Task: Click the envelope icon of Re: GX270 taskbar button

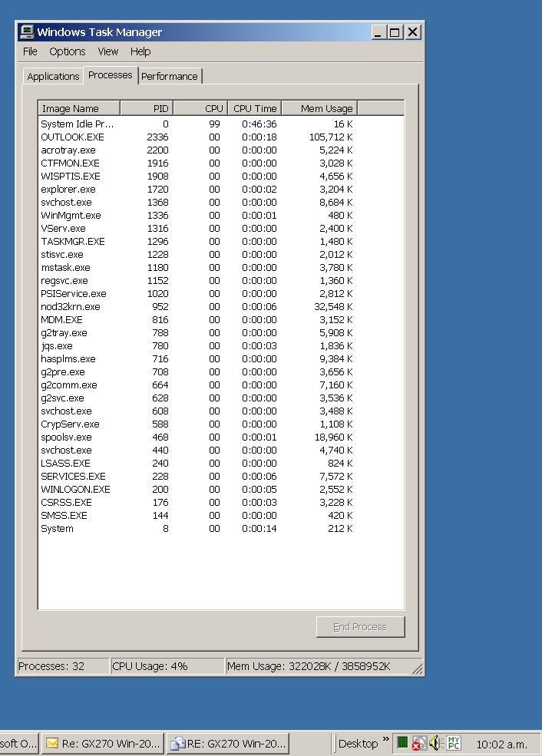Action: [52, 744]
